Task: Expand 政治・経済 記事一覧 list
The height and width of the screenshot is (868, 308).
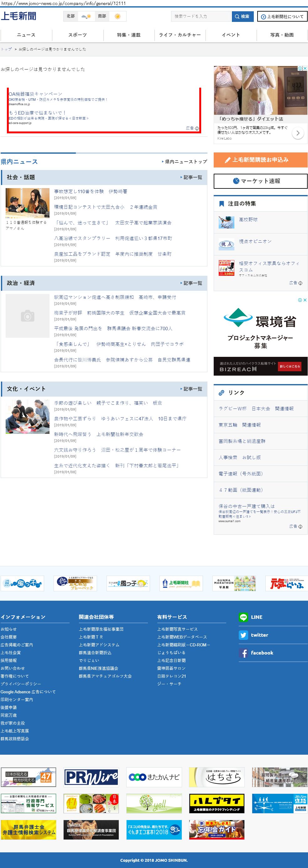Action: click(192, 283)
